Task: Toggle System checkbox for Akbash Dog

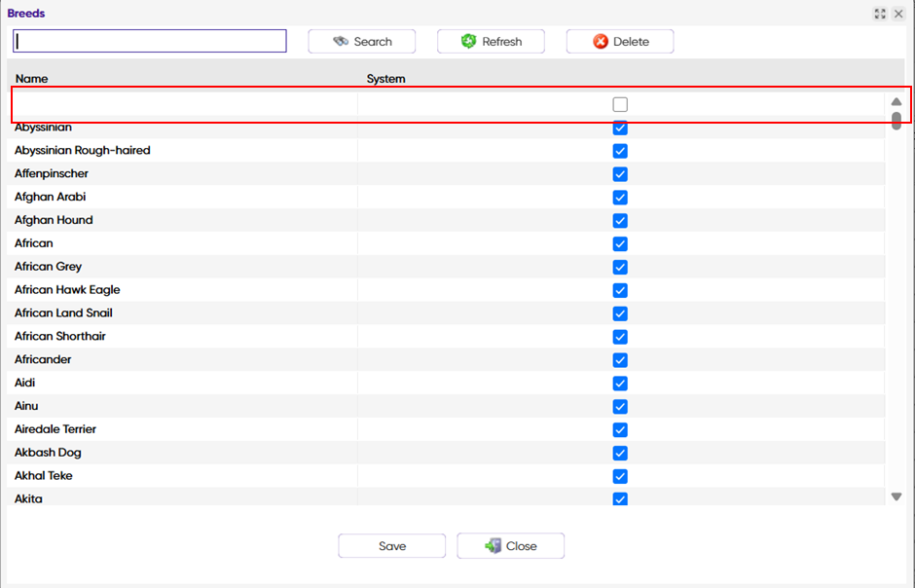Action: [620, 453]
